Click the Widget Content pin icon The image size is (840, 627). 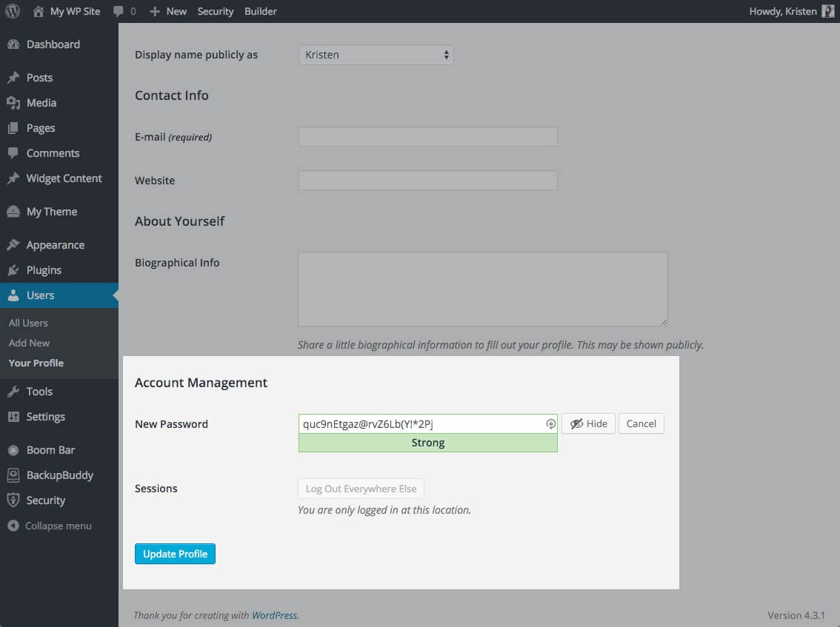point(13,178)
